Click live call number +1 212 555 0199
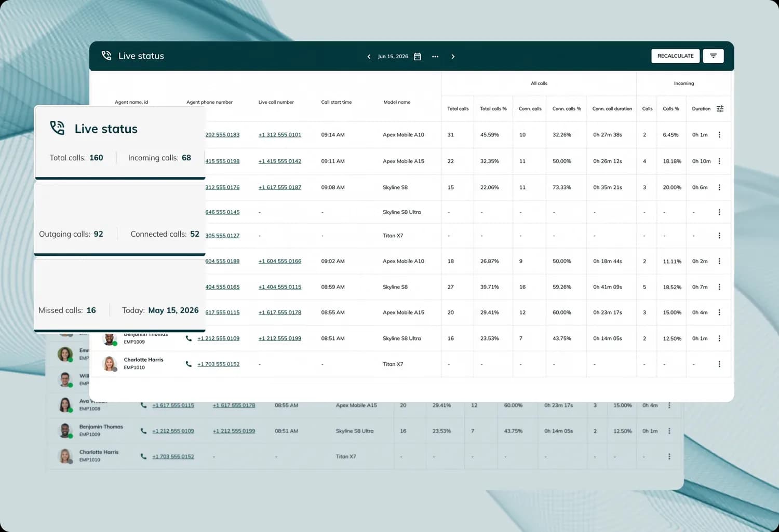The image size is (779, 532). pos(280,338)
